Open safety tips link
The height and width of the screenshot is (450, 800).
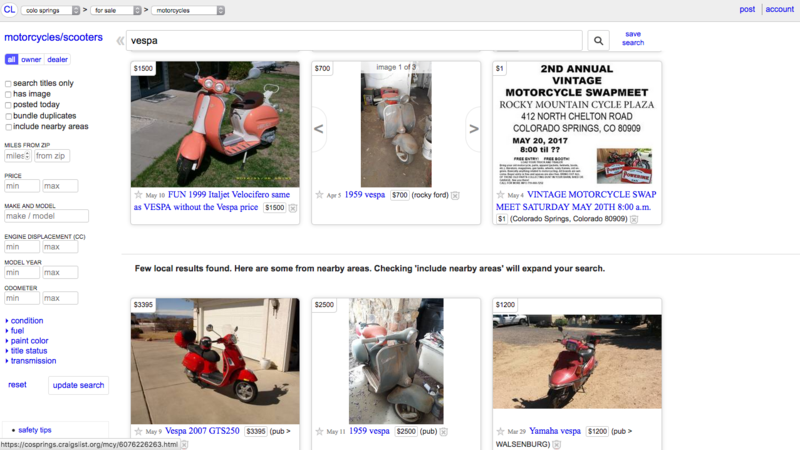click(x=35, y=430)
